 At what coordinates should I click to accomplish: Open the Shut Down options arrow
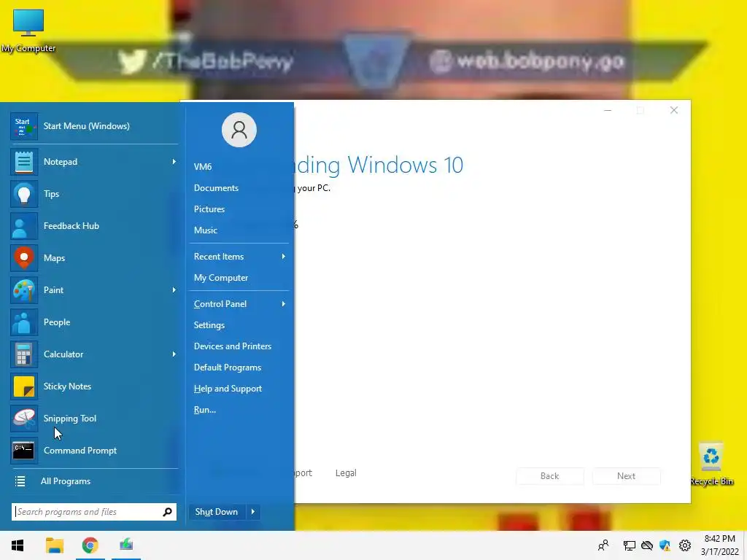click(253, 512)
